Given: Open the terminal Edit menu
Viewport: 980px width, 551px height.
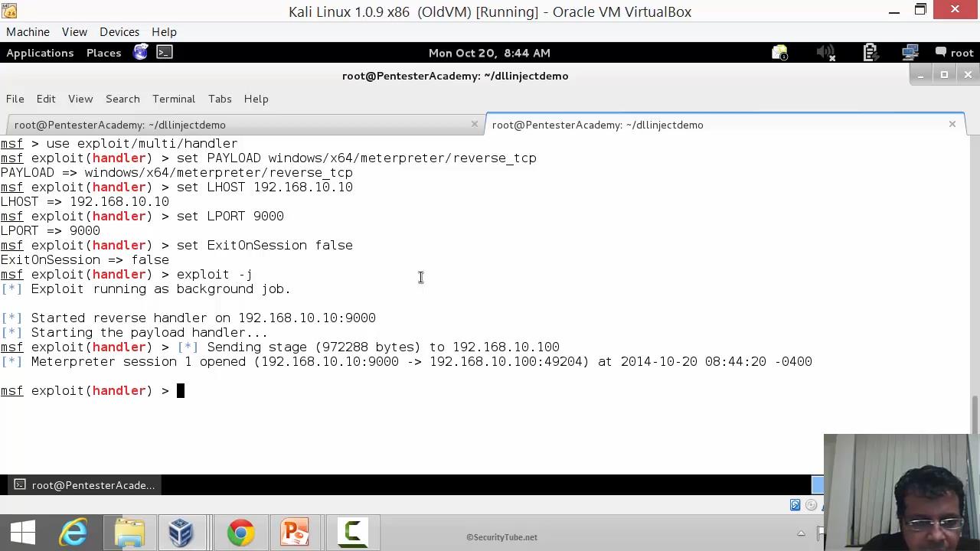Looking at the screenshot, I should click(46, 99).
